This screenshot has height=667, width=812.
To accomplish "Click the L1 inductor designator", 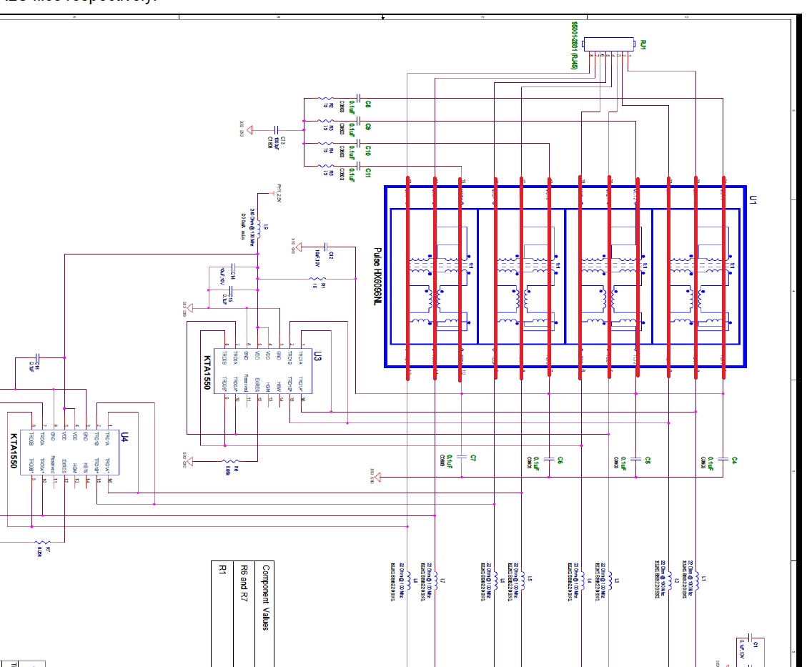I will coord(703,578).
